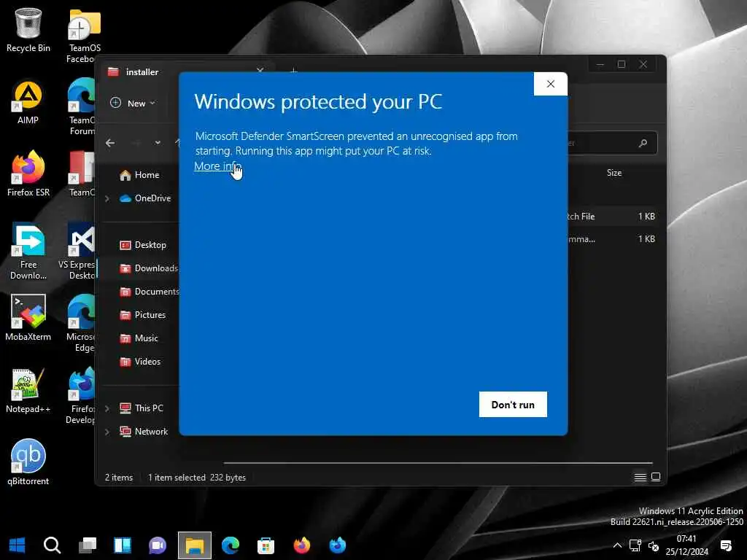Open Chat app on taskbar

158,545
